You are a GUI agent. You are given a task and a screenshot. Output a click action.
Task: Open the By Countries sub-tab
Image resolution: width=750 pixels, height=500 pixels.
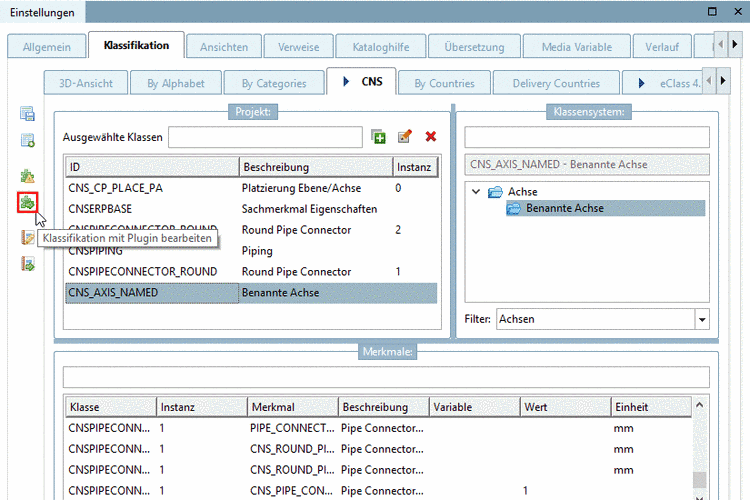pos(444,83)
